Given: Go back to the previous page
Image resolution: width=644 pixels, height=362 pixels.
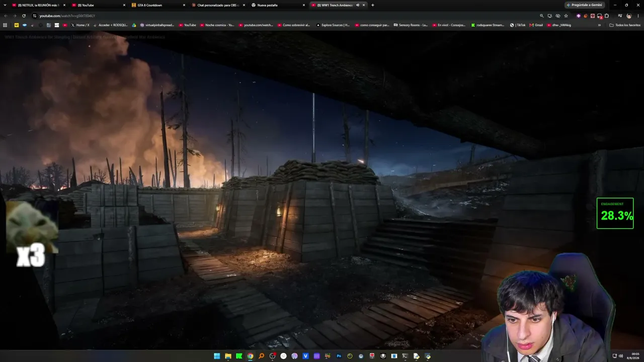Looking at the screenshot, I should pos(6,16).
